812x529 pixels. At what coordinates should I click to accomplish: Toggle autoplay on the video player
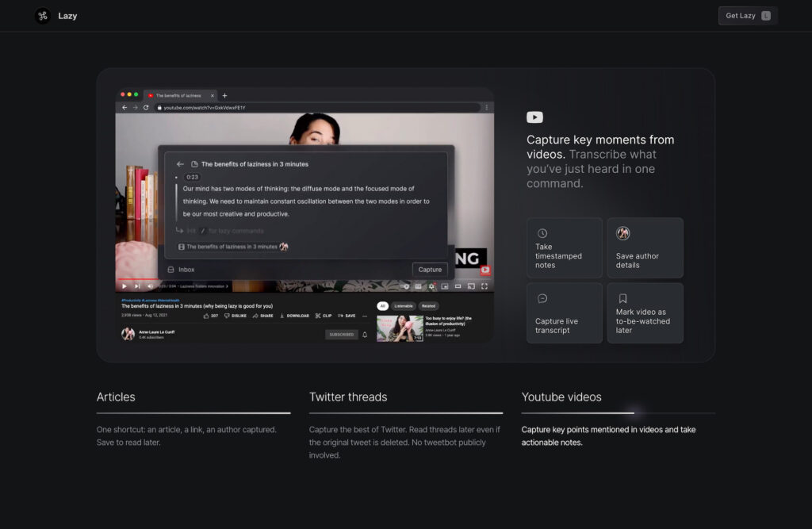[x=406, y=286]
